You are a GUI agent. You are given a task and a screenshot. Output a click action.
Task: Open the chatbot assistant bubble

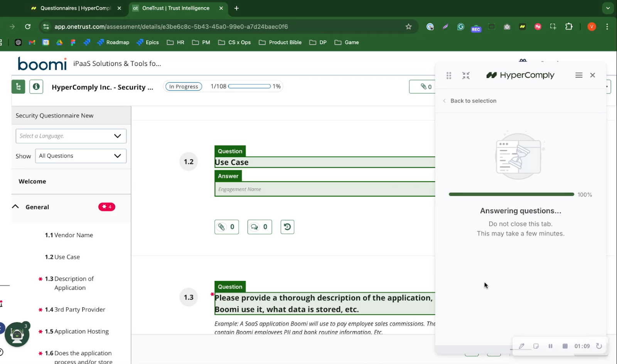click(17, 334)
